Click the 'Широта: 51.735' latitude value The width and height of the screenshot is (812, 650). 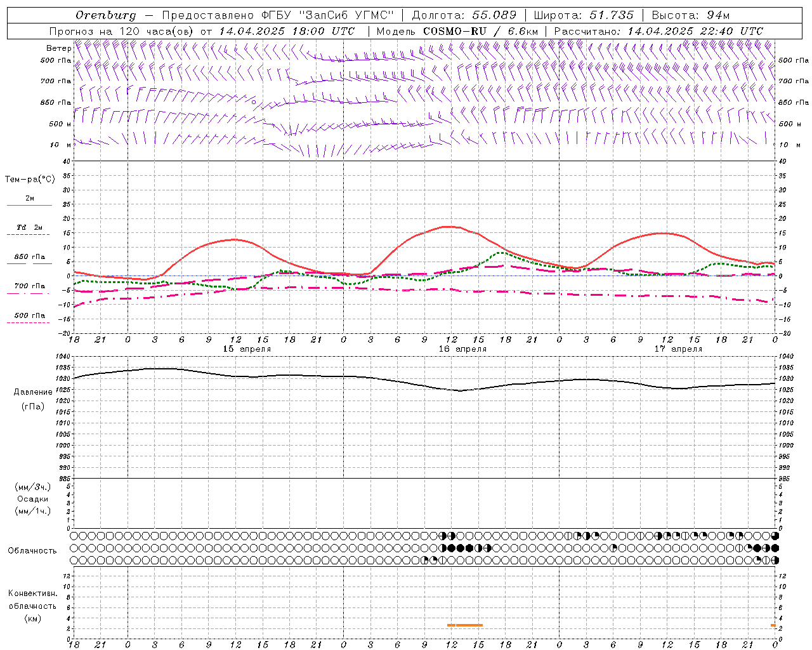[584, 15]
